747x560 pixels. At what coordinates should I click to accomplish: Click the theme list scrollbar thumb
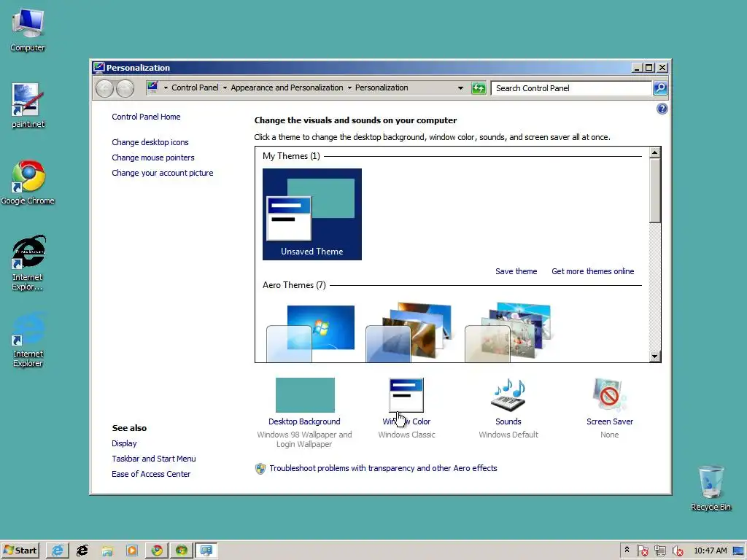pyautogui.click(x=654, y=190)
